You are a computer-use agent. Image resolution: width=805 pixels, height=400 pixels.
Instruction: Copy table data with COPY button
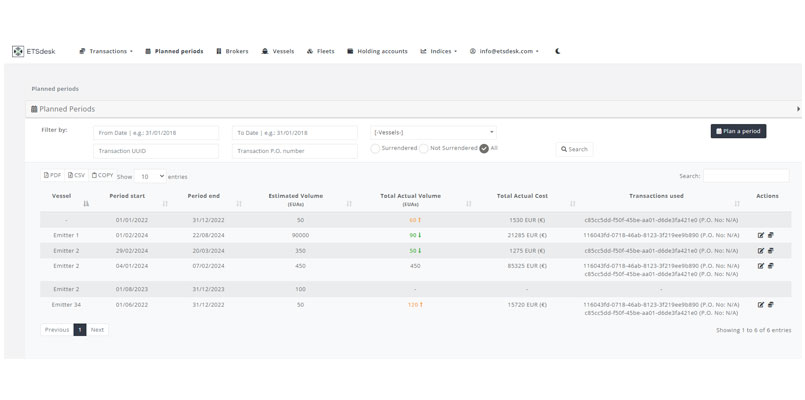[102, 175]
